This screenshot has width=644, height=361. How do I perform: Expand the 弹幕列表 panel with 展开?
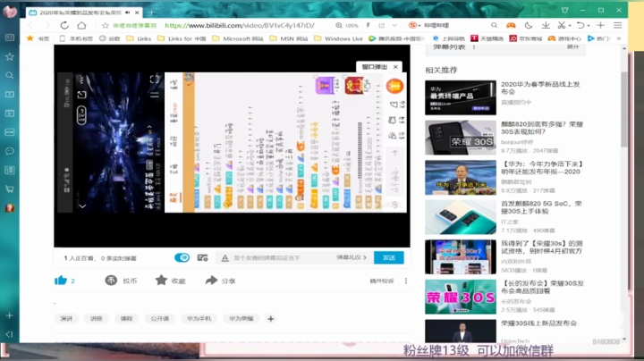572,47
